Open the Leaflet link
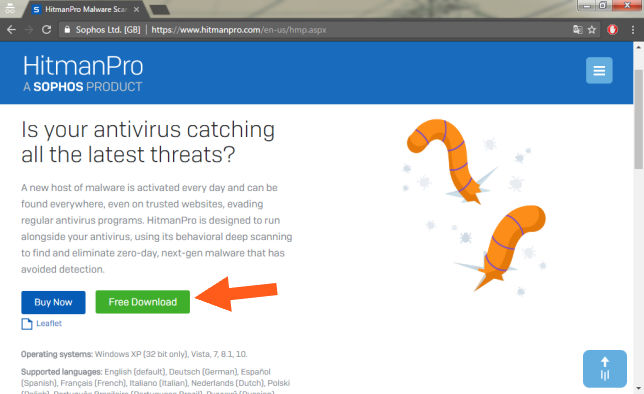644x394 pixels. [49, 323]
